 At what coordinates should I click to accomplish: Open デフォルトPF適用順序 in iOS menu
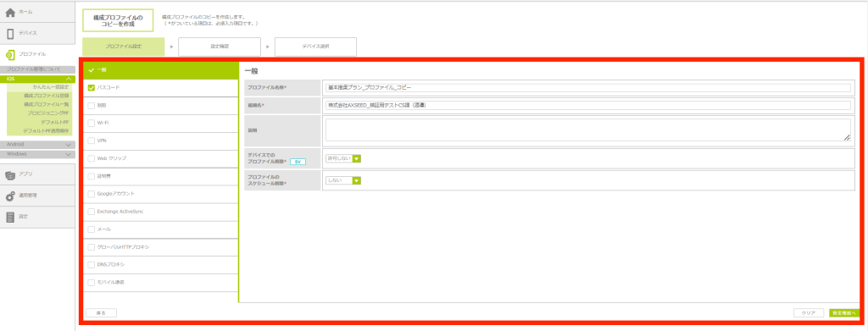tap(46, 131)
